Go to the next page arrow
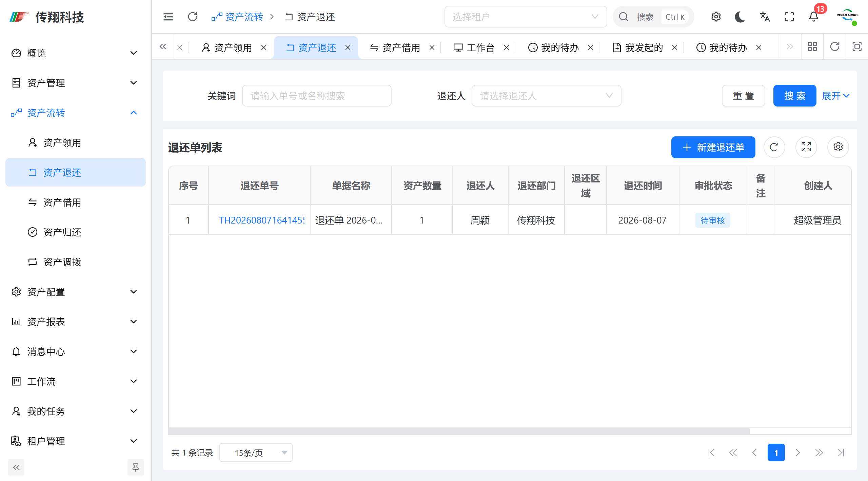The height and width of the screenshot is (481, 868). tap(797, 453)
